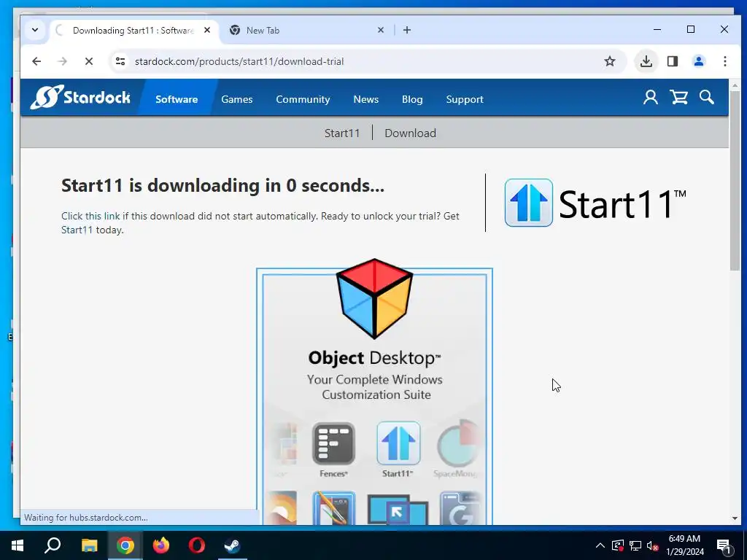Click the 'Start11' purchase link in paragraph
This screenshot has width=747, height=560.
77,230
